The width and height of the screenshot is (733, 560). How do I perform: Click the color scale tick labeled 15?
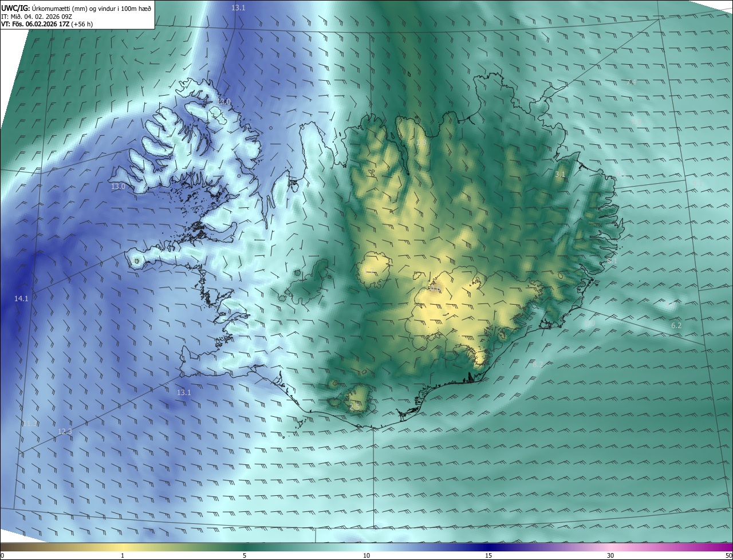pos(488,555)
